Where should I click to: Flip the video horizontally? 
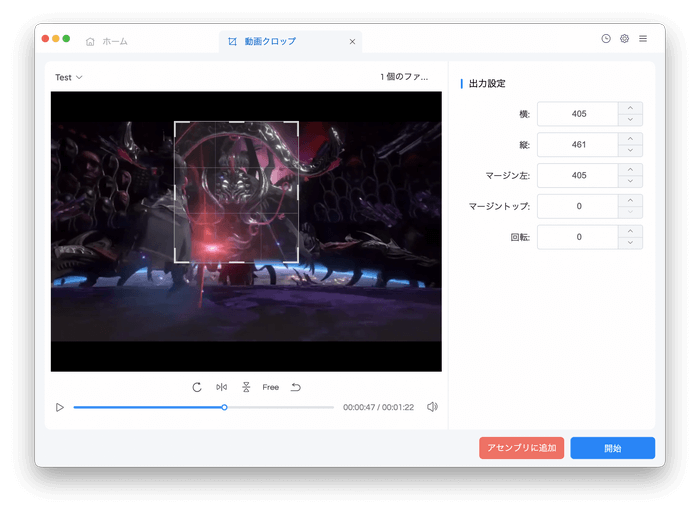click(x=222, y=387)
